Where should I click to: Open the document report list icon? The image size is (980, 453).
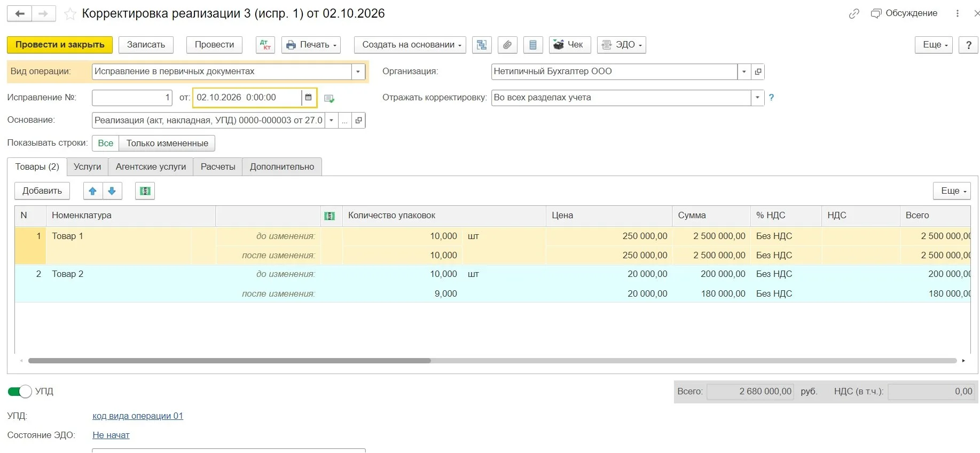coord(533,45)
